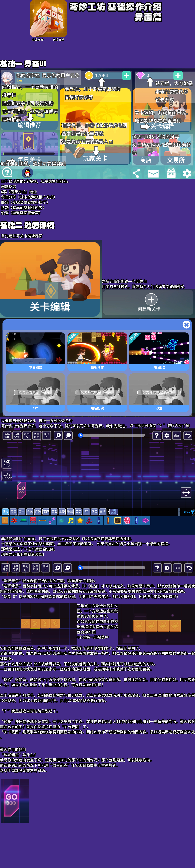The image size is (195, 868).
Task: Open the 编辑推荐 card
Action: point(29,110)
